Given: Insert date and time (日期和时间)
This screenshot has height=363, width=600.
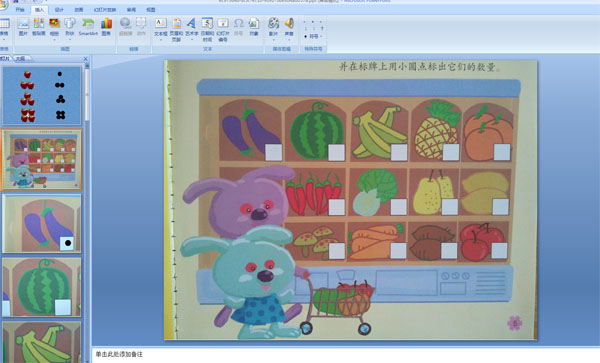Looking at the screenshot, I should click(x=207, y=29).
